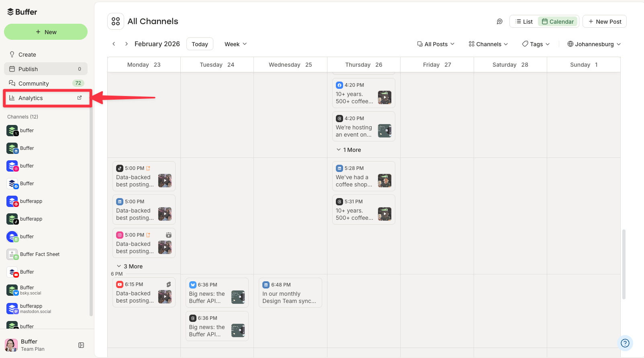
Task: Open the All Channels grid icon
Action: (116, 21)
